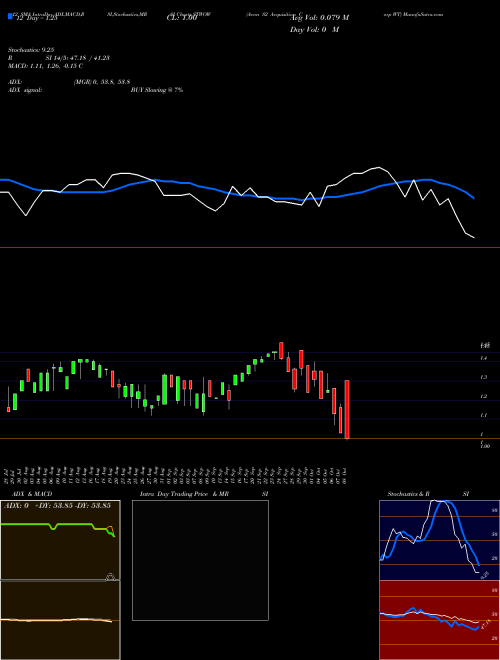The height and width of the screenshot is (660, 500).
Task: Click the RSI 14/3 value '47.18 / 41.23'
Action: click(88, 58)
